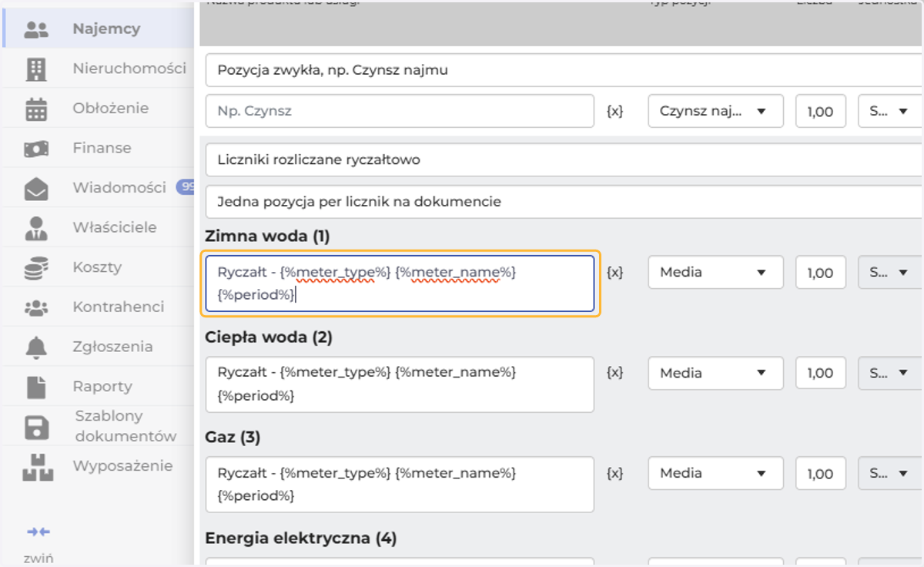Click the Kontrahenci group icon
Screen dimensions: 924x567
[36, 307]
